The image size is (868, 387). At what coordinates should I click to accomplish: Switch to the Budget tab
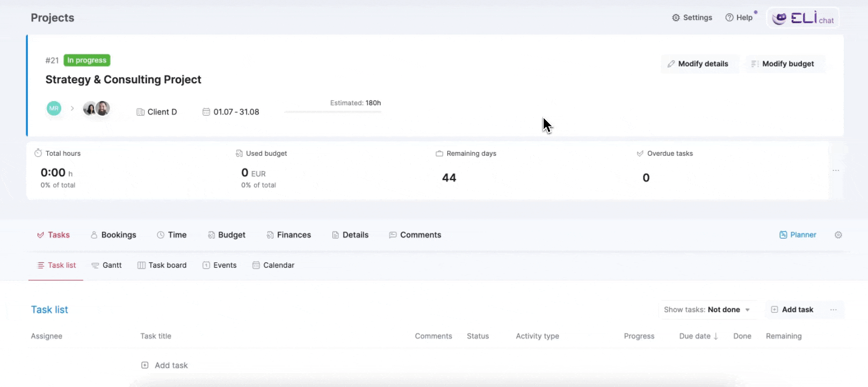pos(227,235)
